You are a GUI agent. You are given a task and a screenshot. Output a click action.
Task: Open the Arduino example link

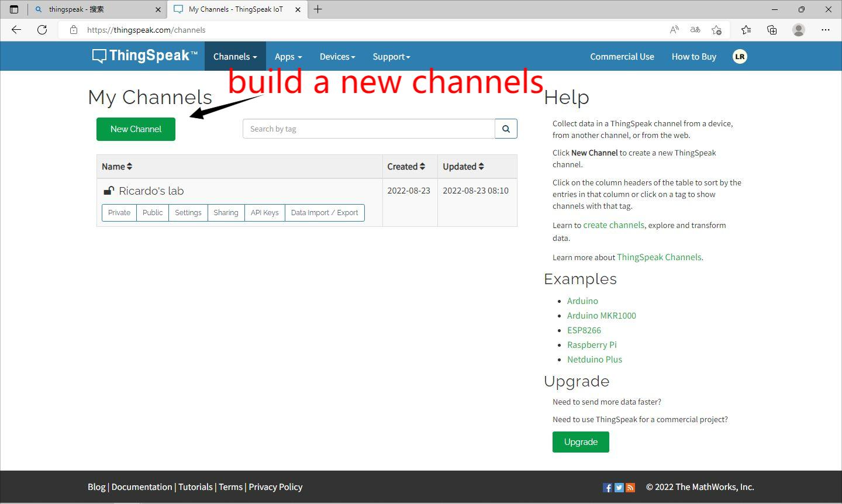(582, 301)
